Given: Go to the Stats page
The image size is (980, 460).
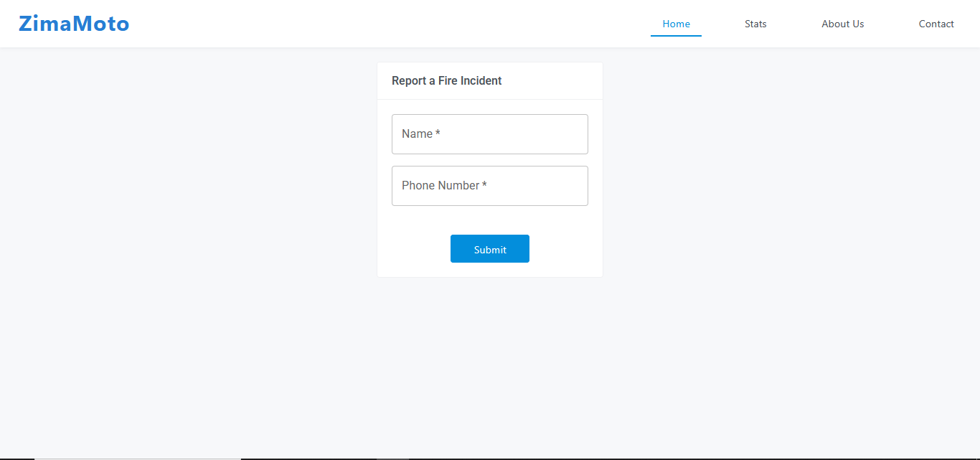Looking at the screenshot, I should pos(755,24).
